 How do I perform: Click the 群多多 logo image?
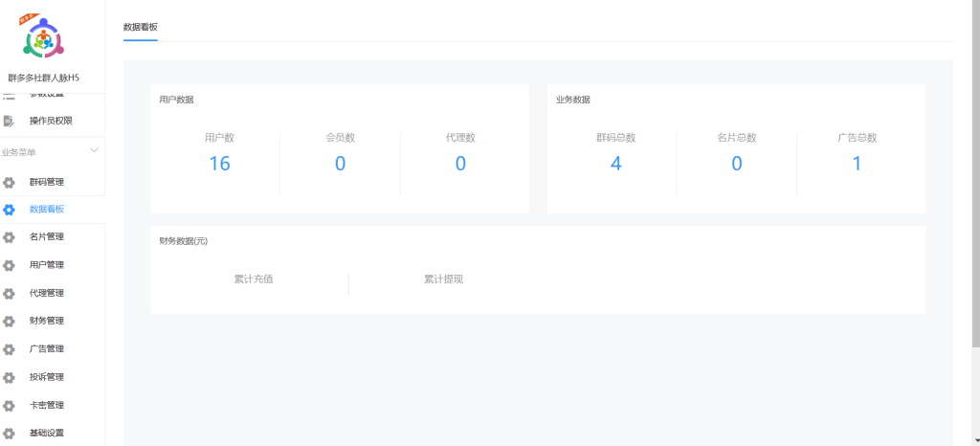point(43,37)
